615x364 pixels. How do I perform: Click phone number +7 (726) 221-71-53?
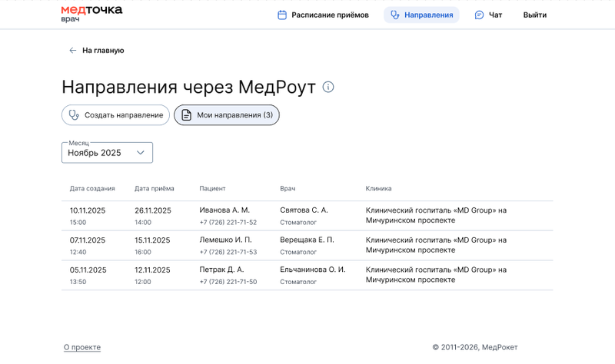228,252
